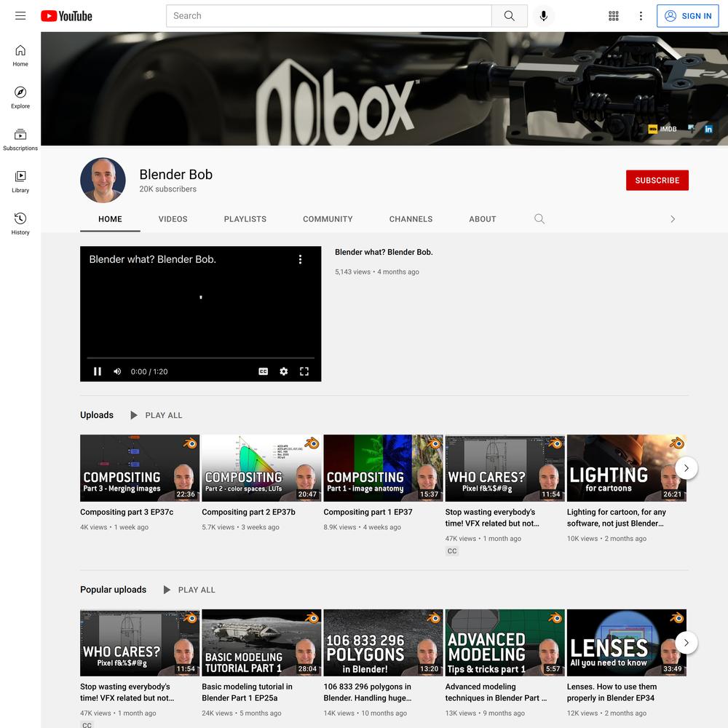Open featured video more-options menu
Screen dimensions: 728x728
point(301,259)
